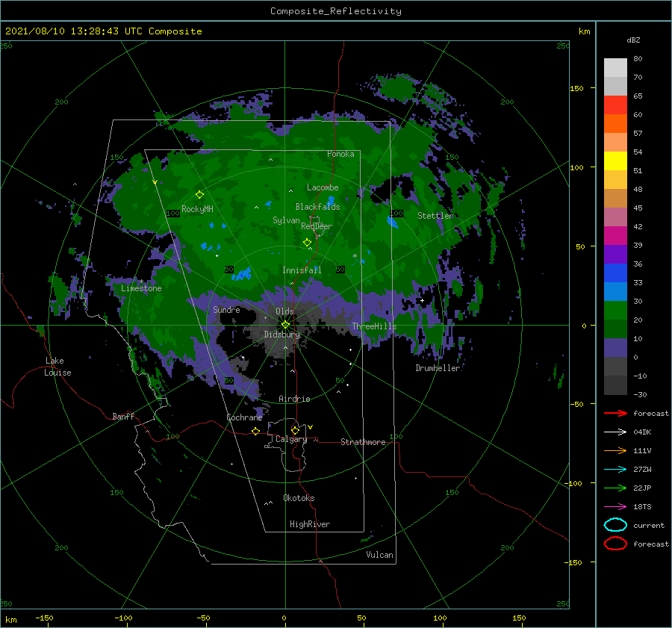Pick the red 60–65 dBZ swatch
The height and width of the screenshot is (628, 672).
615,105
